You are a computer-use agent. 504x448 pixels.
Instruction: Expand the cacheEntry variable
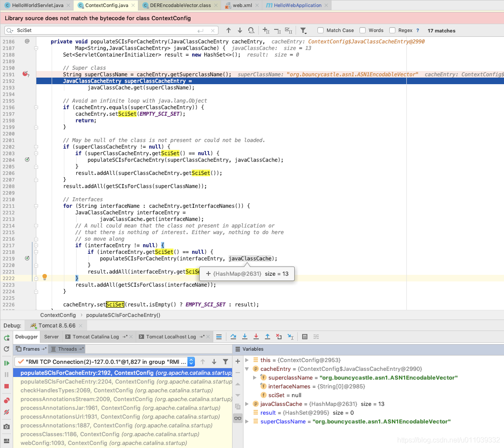pyautogui.click(x=247, y=369)
